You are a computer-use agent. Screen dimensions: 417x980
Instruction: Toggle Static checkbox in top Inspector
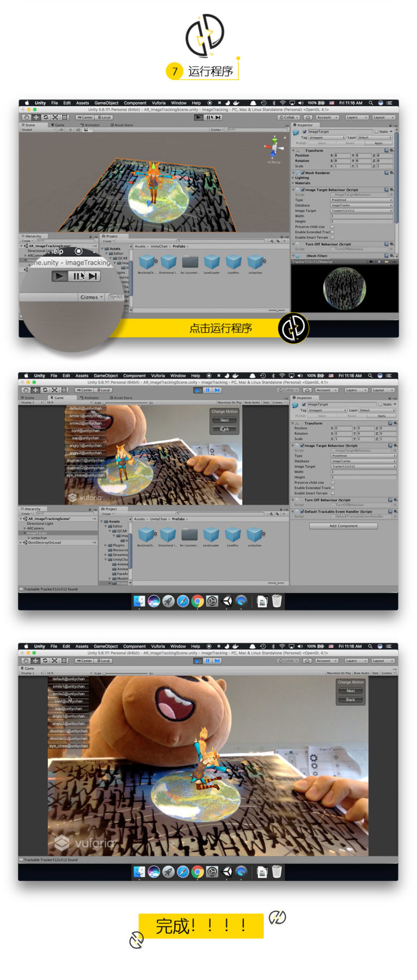pos(376,132)
